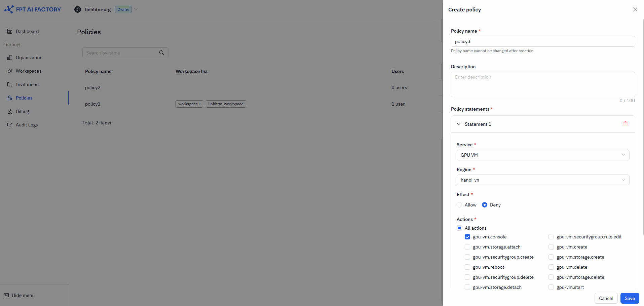Screen dimensions: 644x306
Task: Click the Policies sidebar icon
Action: [x=10, y=98]
